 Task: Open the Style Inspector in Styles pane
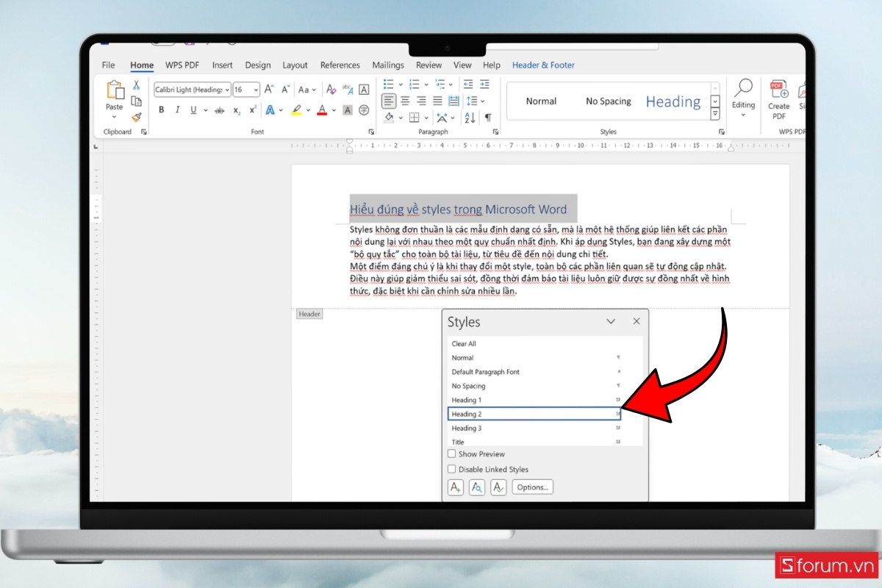(477, 487)
